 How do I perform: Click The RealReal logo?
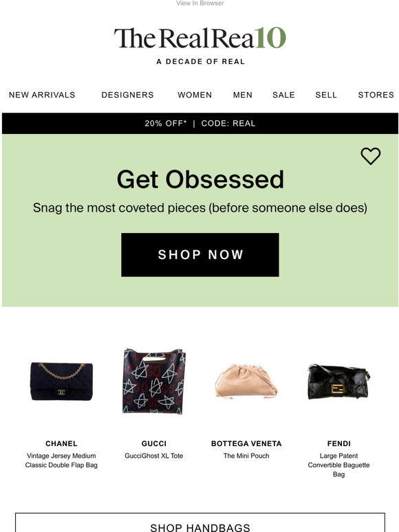pyautogui.click(x=200, y=38)
